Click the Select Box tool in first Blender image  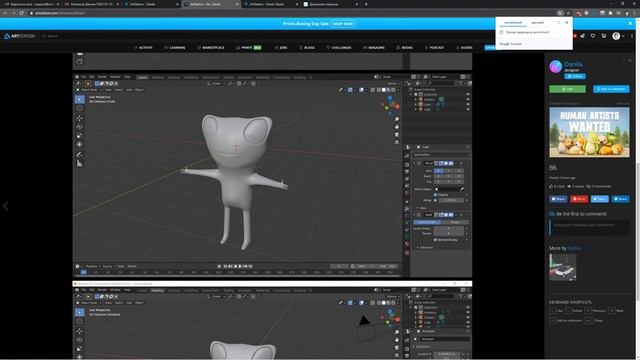point(80,99)
